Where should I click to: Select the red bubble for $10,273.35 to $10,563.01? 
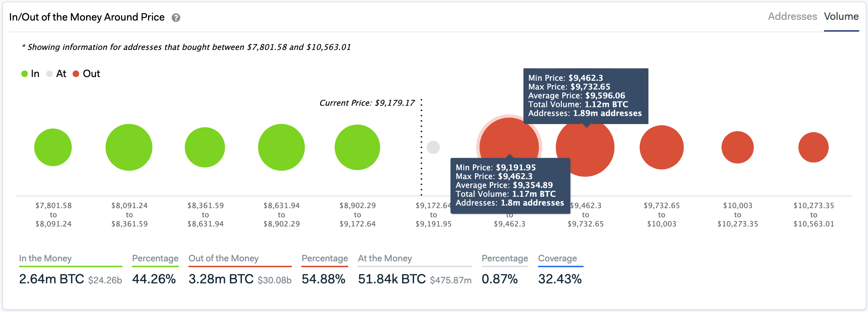point(814,147)
